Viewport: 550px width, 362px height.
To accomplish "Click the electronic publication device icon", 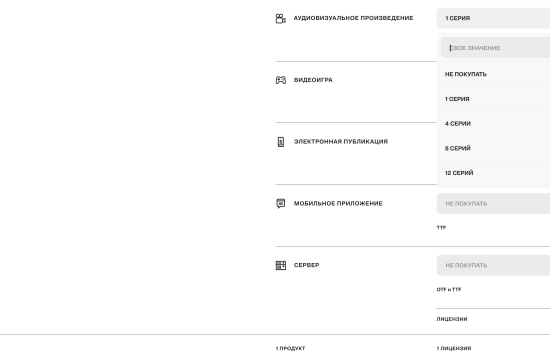I will tap(281, 142).
